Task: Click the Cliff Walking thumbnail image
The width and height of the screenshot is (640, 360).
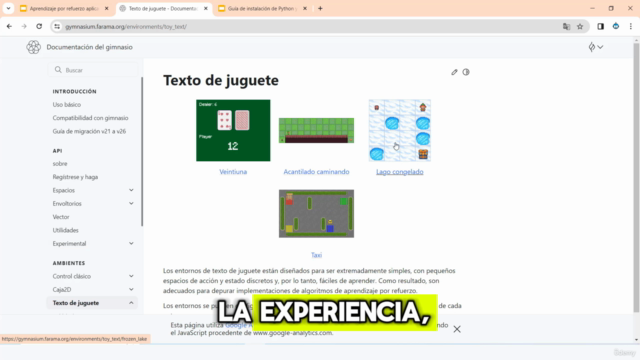Action: tap(316, 131)
